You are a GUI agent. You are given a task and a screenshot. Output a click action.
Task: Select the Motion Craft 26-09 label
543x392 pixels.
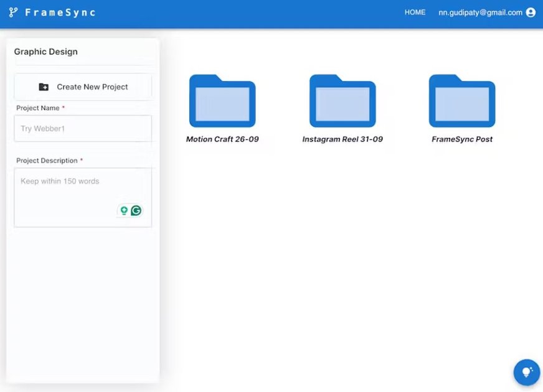[222, 139]
